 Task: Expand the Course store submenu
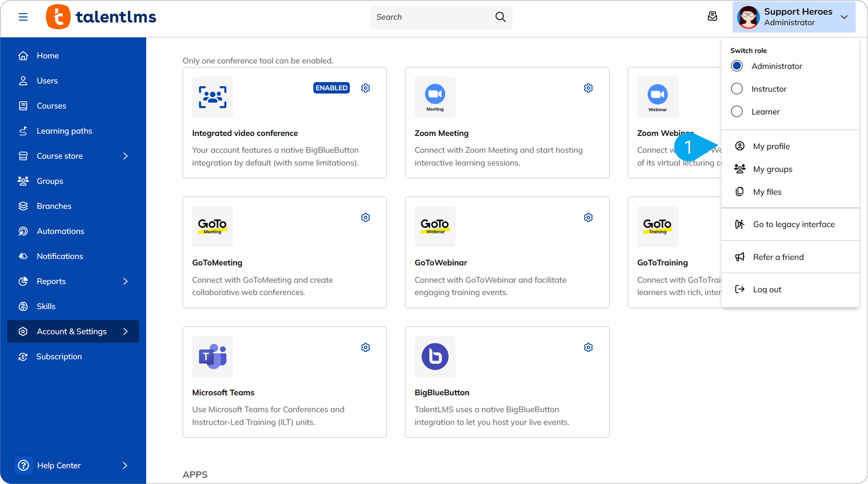[x=125, y=156]
